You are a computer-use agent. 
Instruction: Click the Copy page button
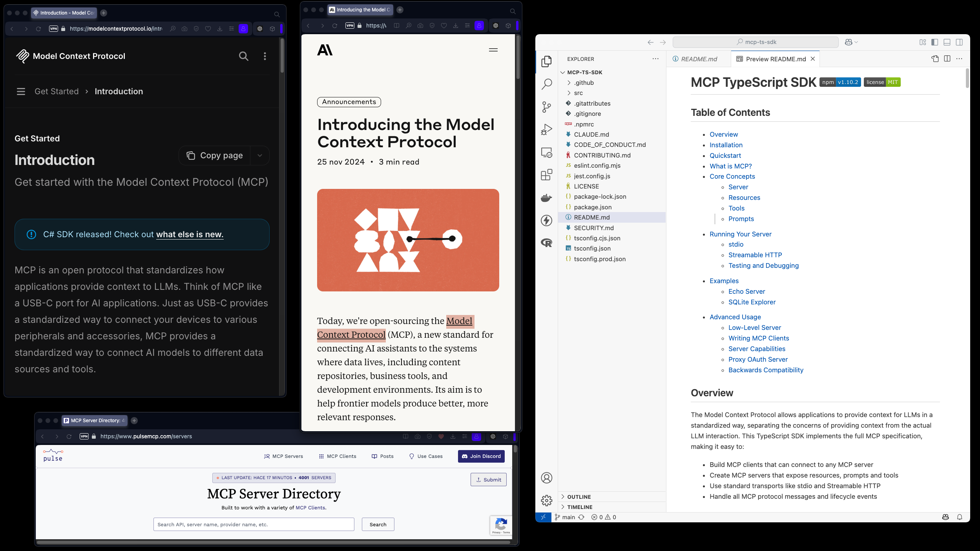215,156
